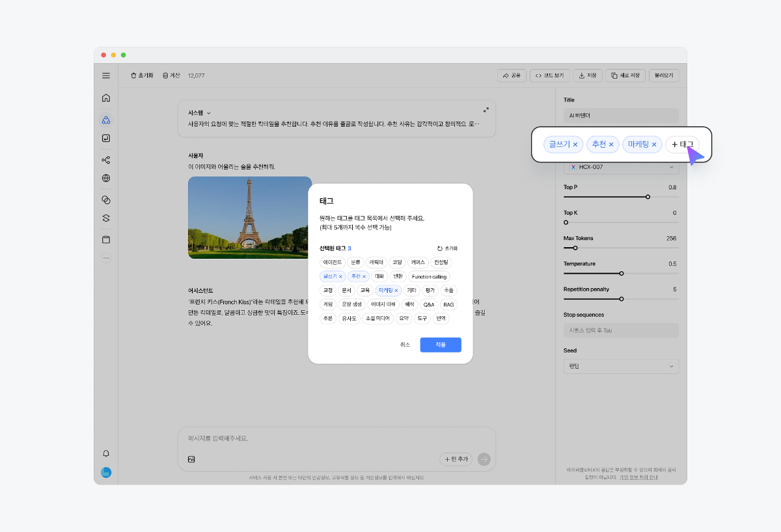
Task: Adjust the Temperature slider handle
Action: pyautogui.click(x=622, y=273)
